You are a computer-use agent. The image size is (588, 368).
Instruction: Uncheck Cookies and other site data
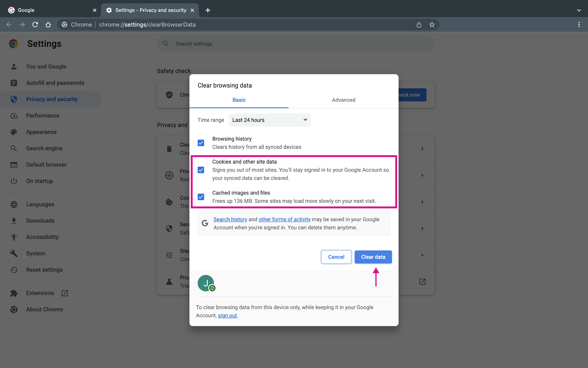(x=201, y=170)
